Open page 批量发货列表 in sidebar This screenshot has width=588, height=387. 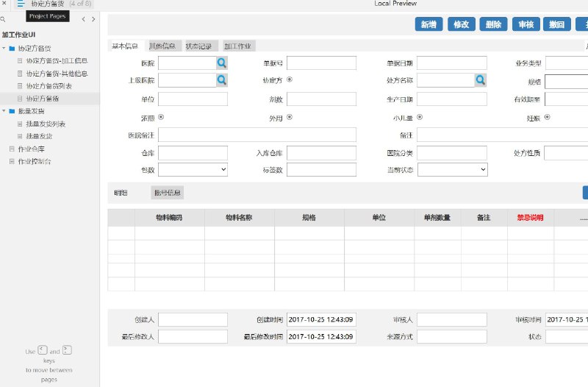[x=46, y=124]
